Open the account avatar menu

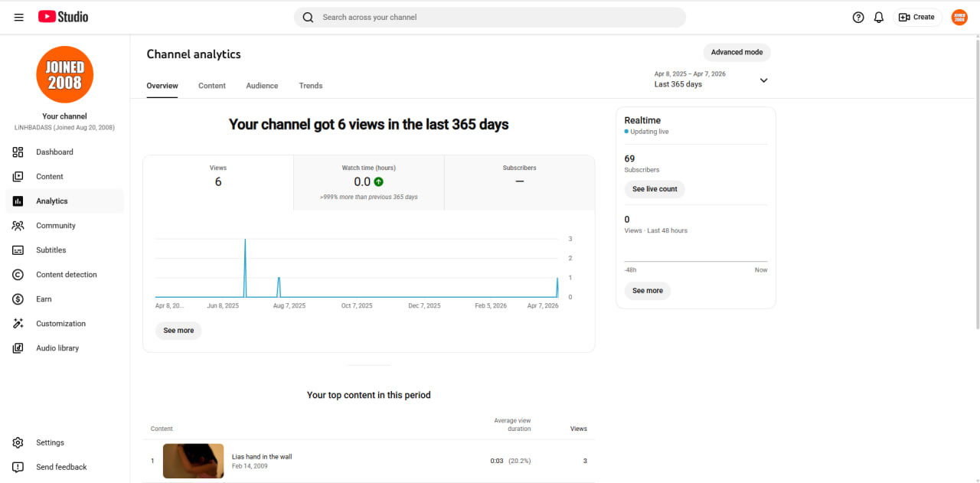tap(959, 17)
